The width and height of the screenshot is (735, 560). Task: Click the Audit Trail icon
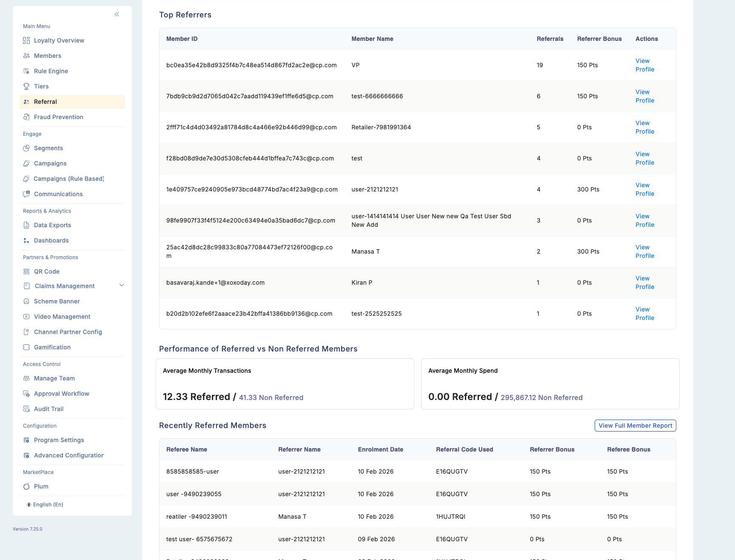(26, 409)
